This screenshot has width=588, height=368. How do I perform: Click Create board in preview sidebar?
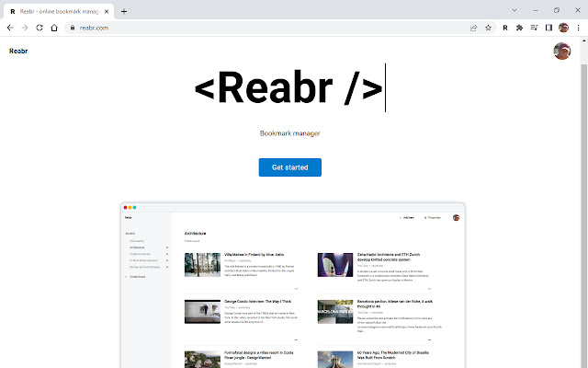(137, 277)
